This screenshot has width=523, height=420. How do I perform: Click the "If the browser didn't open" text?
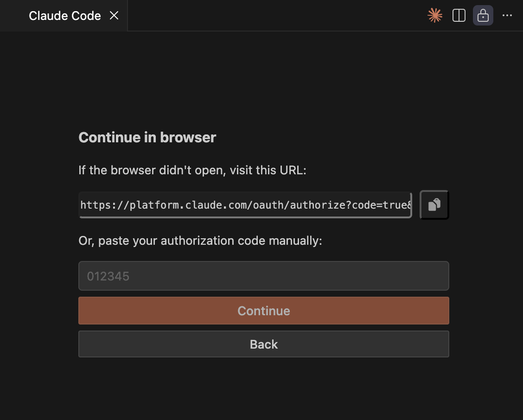[x=192, y=170]
